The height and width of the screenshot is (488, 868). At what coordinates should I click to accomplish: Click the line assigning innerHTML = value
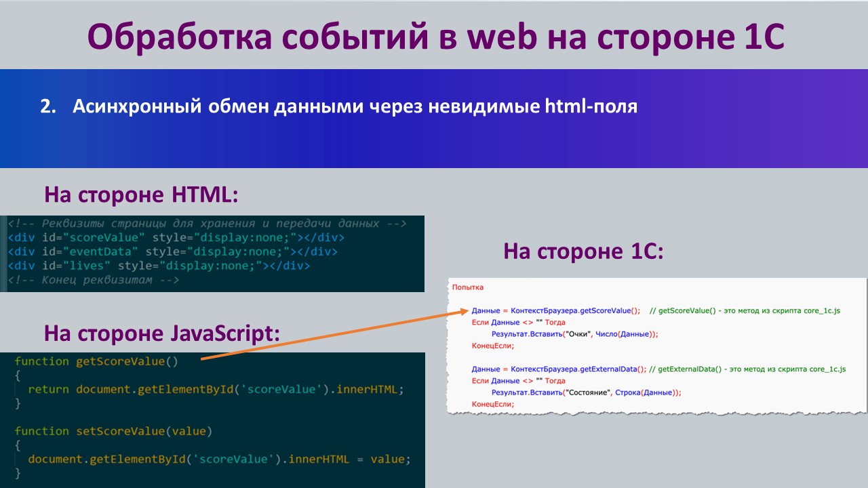point(219,459)
